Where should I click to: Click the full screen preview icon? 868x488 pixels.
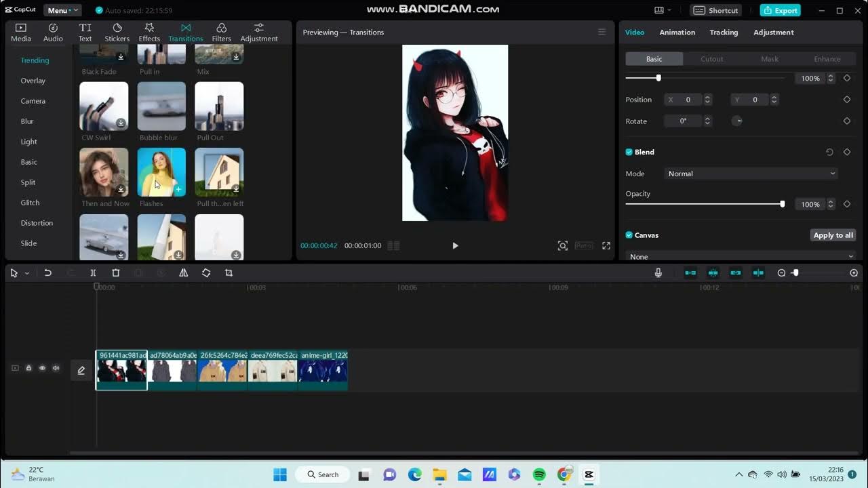click(x=606, y=245)
